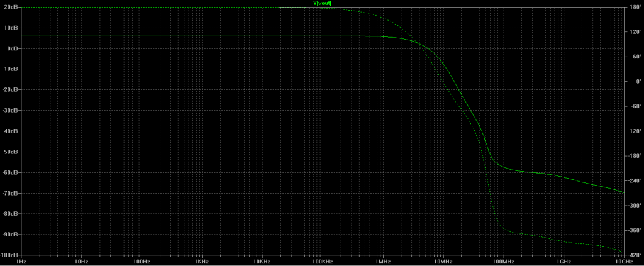This screenshot has height=266, width=644.
Task: Click the 1GHz label on frequency axis
Action: 563,262
